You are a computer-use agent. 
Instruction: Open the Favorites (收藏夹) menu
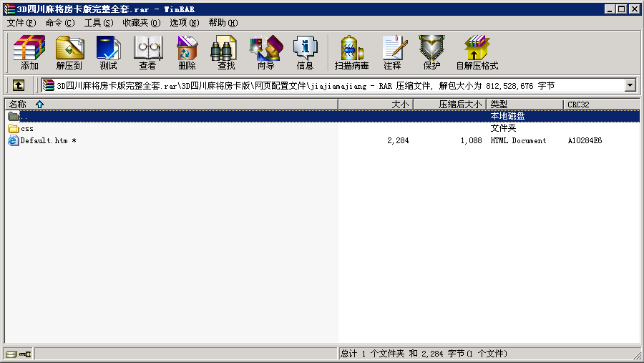click(x=141, y=23)
